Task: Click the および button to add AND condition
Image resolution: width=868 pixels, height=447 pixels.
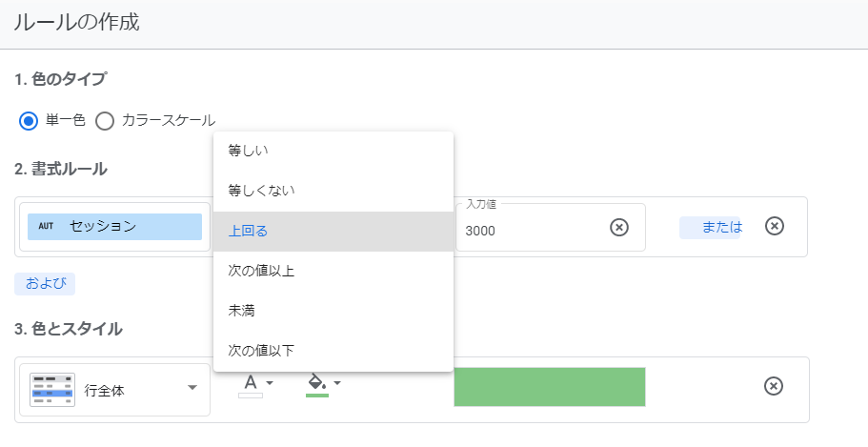Action: coord(44,283)
